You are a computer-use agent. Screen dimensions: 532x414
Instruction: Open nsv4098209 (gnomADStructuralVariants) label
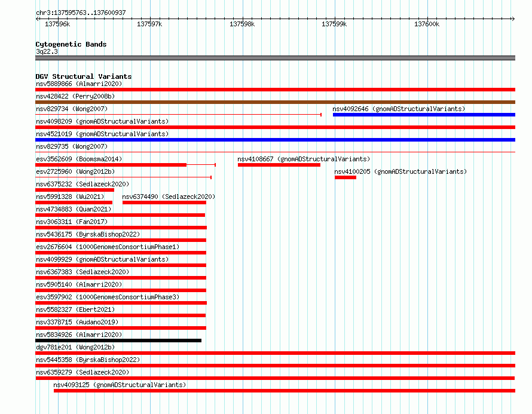(102, 121)
